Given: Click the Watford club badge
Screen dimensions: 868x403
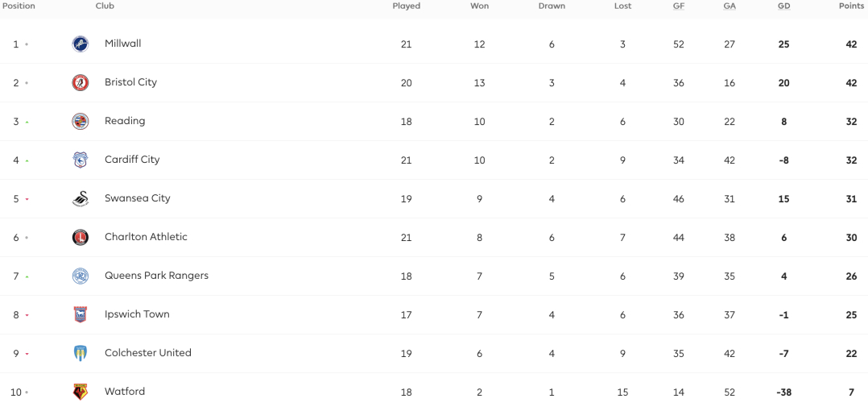Looking at the screenshot, I should pos(81,392).
